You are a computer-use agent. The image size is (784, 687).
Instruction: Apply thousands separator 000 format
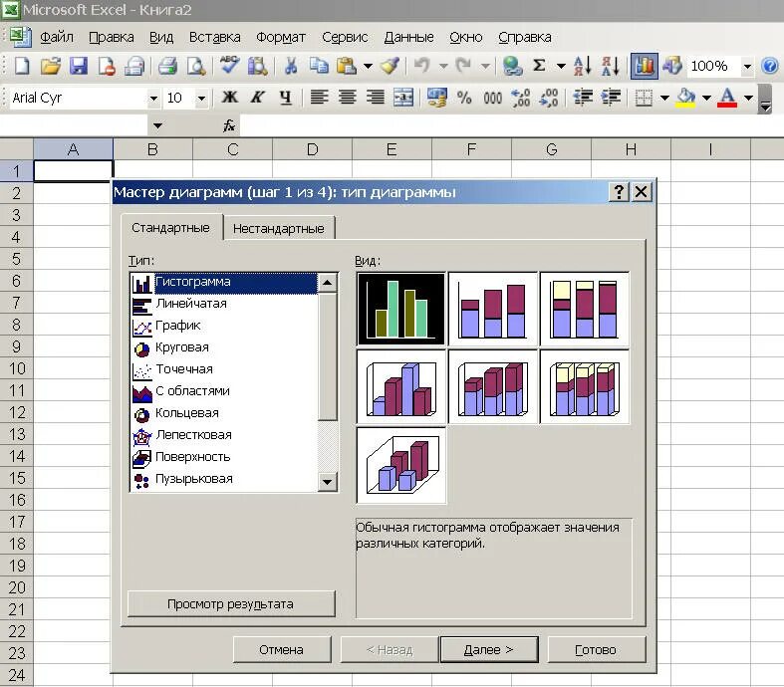(492, 98)
